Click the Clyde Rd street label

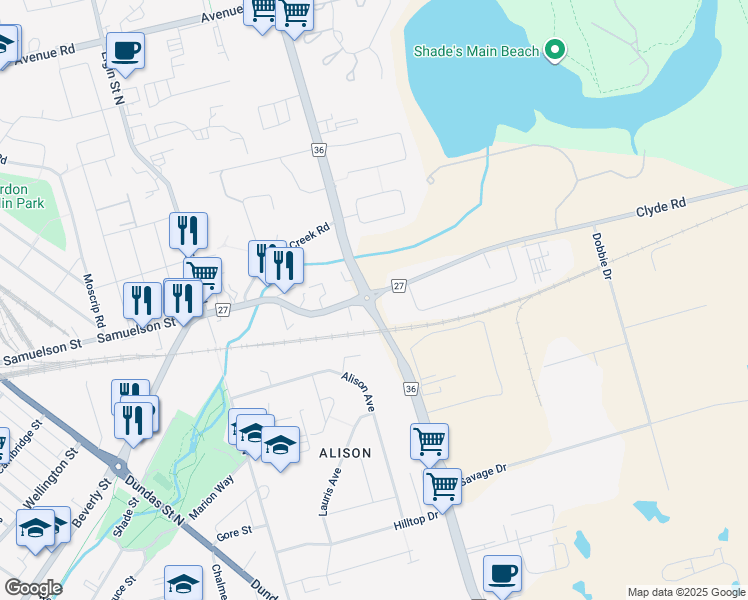[661, 207]
